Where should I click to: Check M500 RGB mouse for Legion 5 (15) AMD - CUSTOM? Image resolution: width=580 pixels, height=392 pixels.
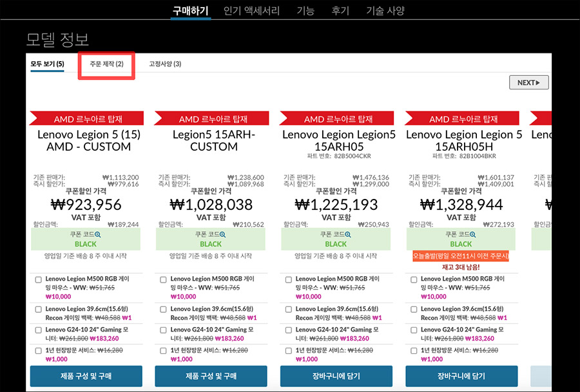[x=38, y=280]
